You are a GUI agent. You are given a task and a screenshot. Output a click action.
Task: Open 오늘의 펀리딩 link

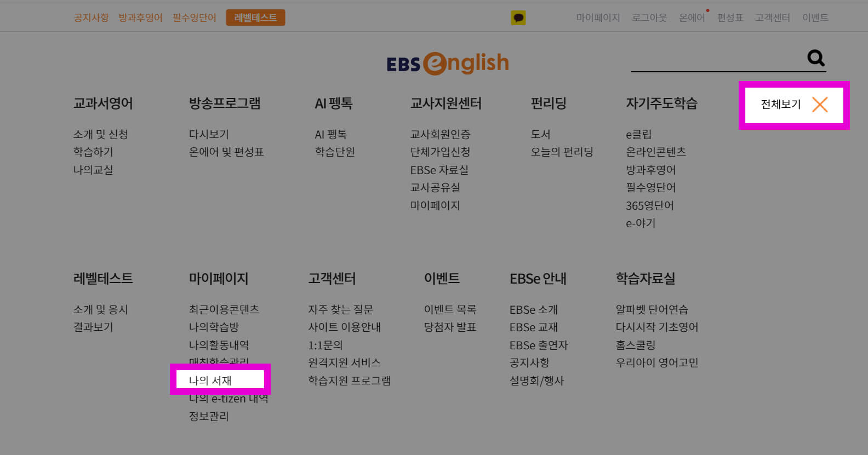pos(562,152)
